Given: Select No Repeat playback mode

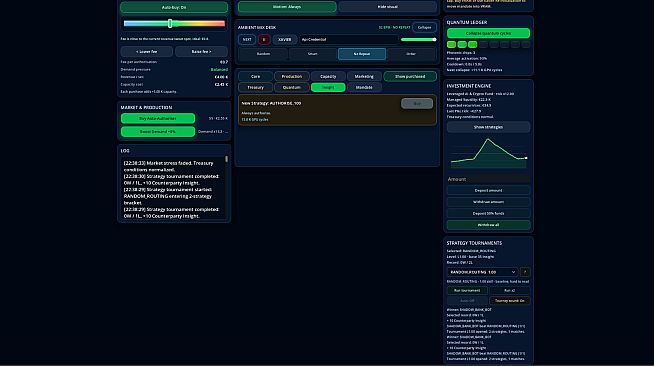Looking at the screenshot, I should [x=362, y=54].
